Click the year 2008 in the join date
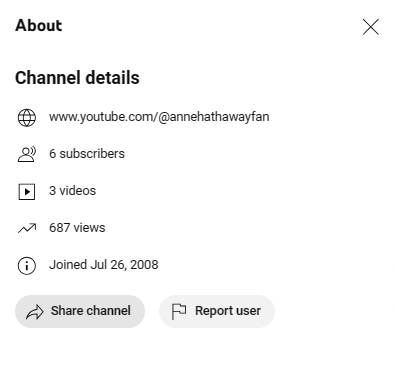Image resolution: width=394 pixels, height=368 pixels. (144, 265)
